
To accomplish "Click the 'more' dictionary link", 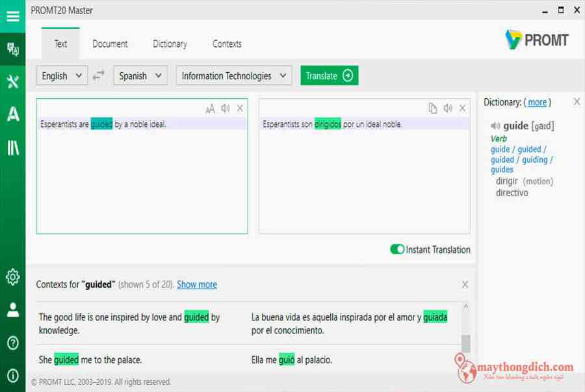I will tap(538, 102).
